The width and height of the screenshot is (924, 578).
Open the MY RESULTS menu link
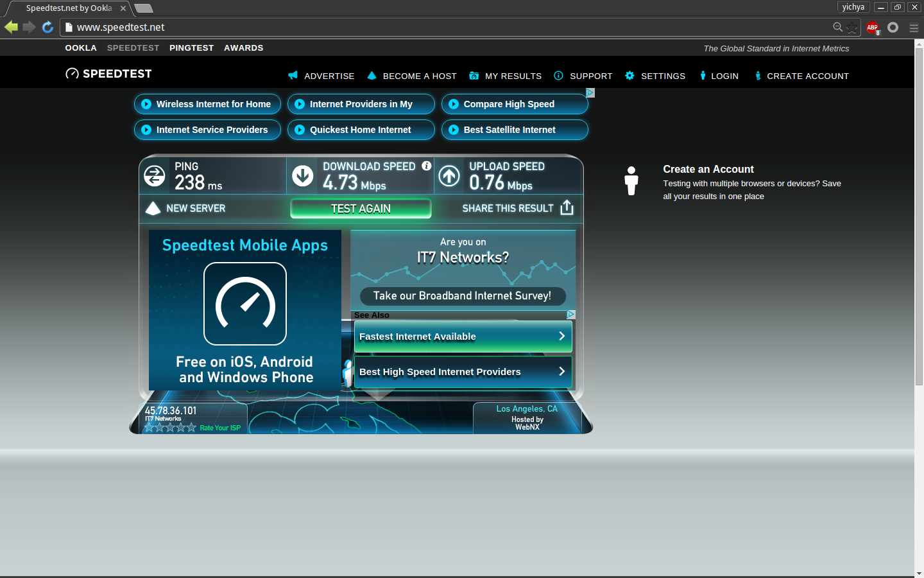tap(513, 76)
